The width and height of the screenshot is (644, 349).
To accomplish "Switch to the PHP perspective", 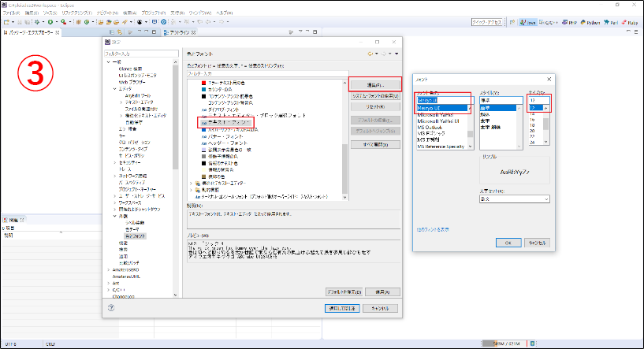I will click(x=571, y=24).
